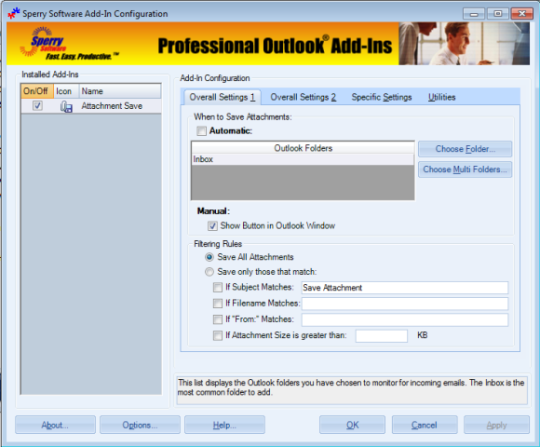Click the Help button
This screenshot has width=540, height=447.
[x=225, y=425]
